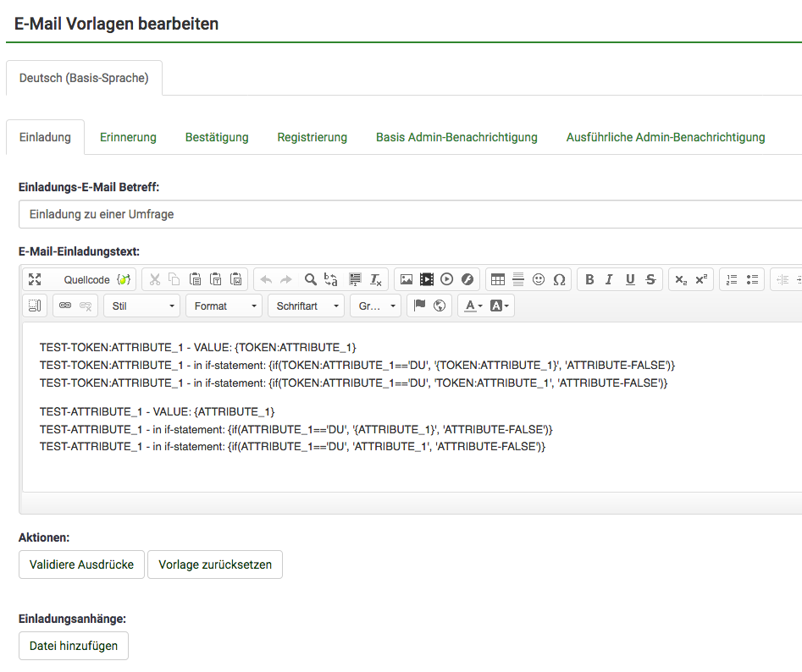This screenshot has height=672, width=802.
Task: Click the insert link icon
Action: 65,306
